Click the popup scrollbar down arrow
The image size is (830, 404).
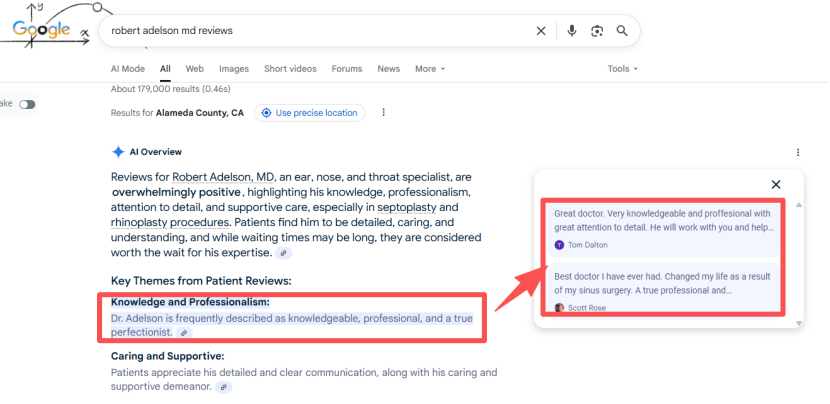[798, 323]
